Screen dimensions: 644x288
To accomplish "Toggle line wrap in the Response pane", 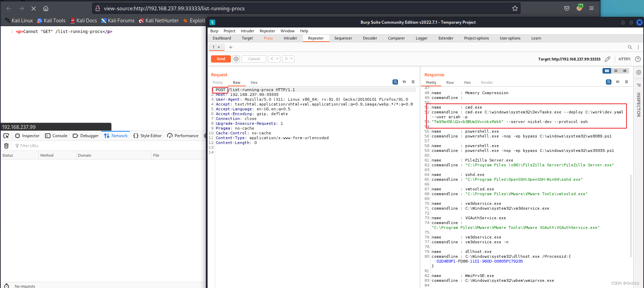I will (x=609, y=82).
